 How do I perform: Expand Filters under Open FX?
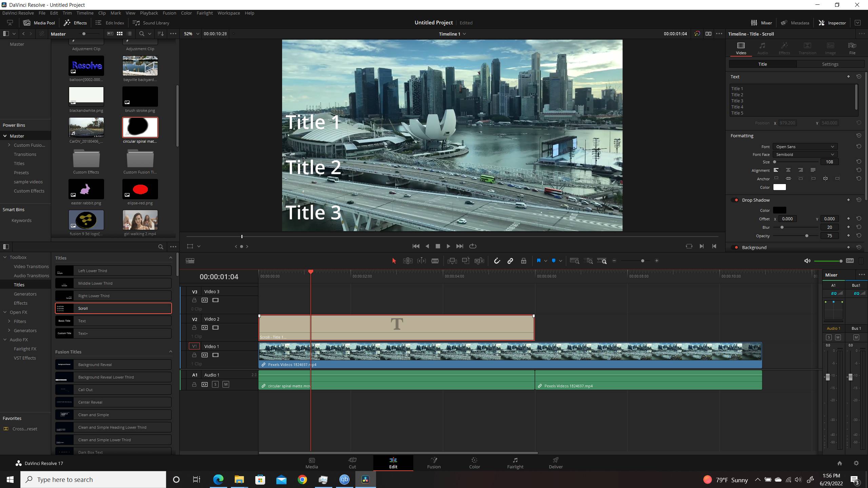pos(9,321)
